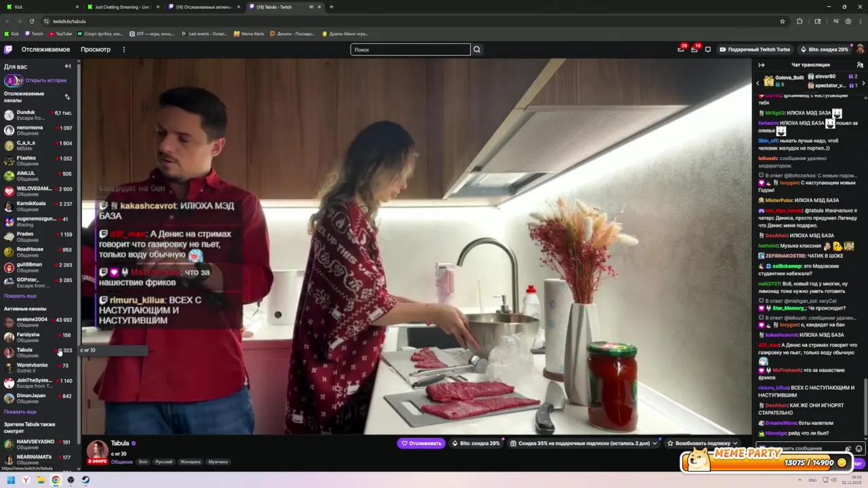Image resolution: width=868 pixels, height=488 pixels.
Task: Open File Explorer from taskbar
Action: pos(41,480)
